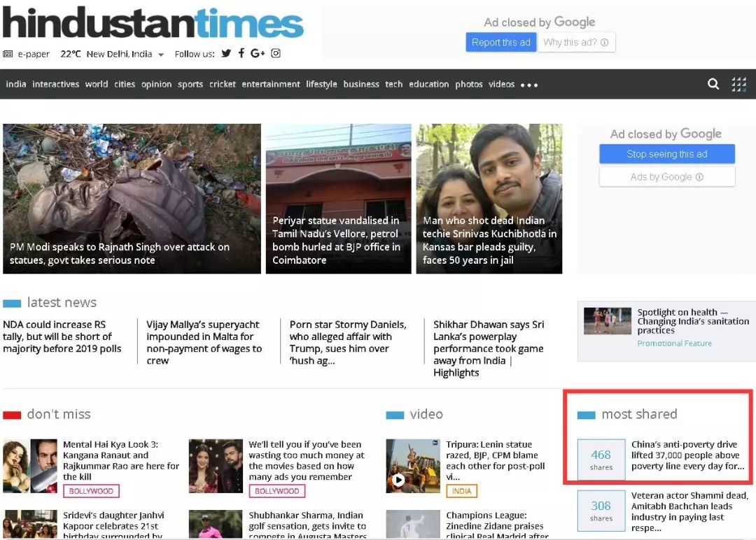Go to the india section
The image size is (756, 540).
click(x=16, y=85)
